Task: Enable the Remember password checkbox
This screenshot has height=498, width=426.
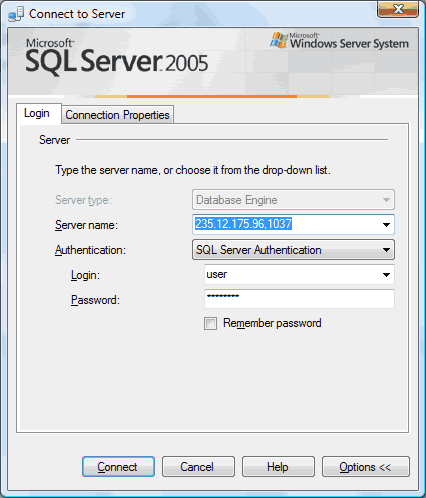Action: point(210,323)
